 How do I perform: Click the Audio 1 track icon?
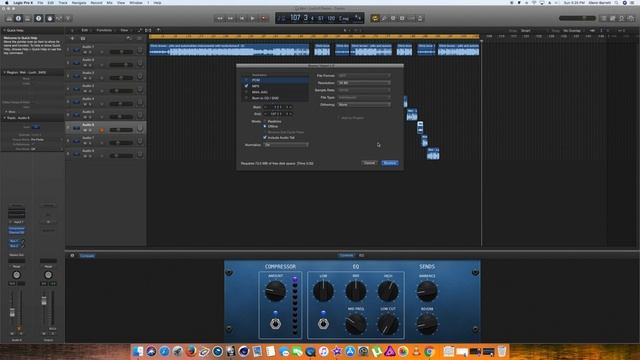[x=76, y=50]
